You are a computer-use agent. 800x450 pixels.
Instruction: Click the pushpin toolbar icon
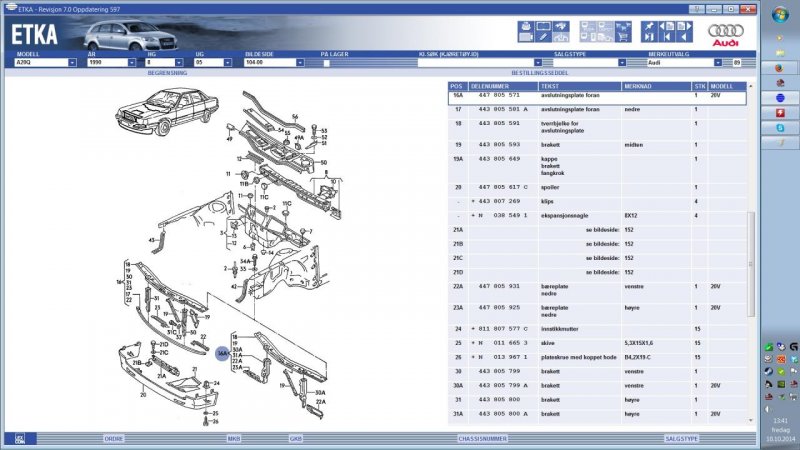pyautogui.click(x=649, y=26)
